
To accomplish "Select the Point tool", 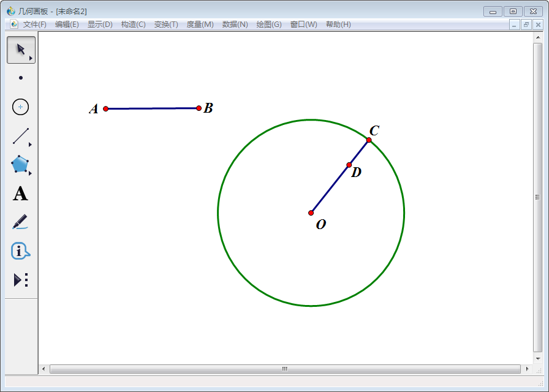I will click(x=21, y=78).
